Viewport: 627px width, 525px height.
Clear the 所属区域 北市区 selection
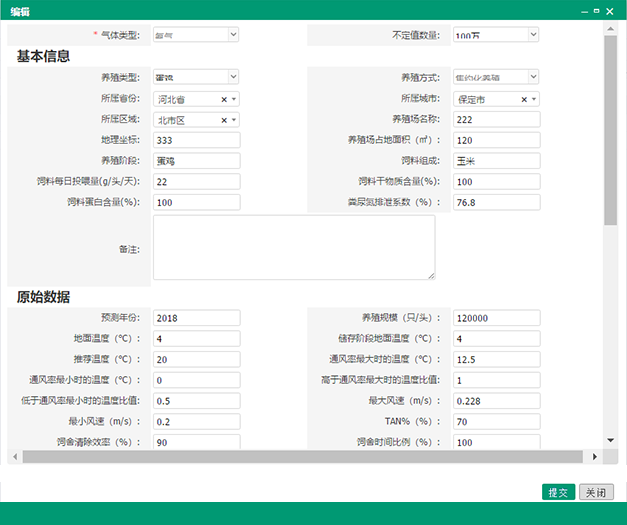224,120
